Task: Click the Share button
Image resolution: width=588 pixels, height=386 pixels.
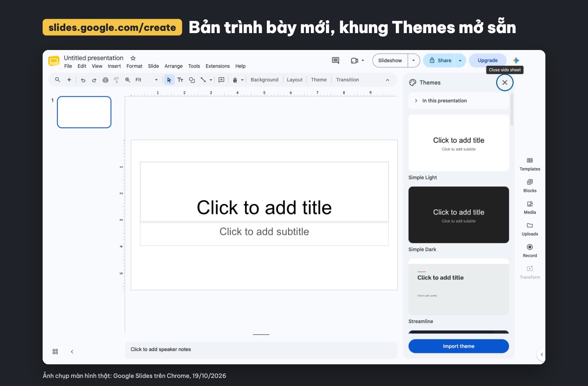Action: pos(440,61)
